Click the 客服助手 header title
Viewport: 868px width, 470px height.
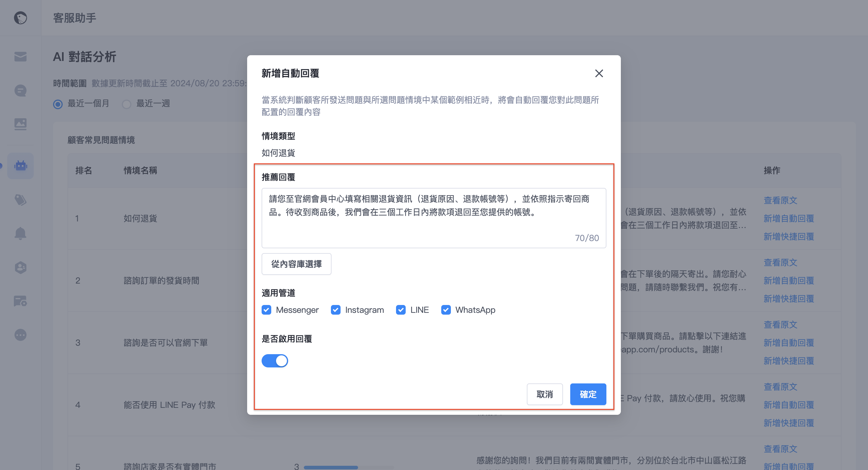point(74,18)
